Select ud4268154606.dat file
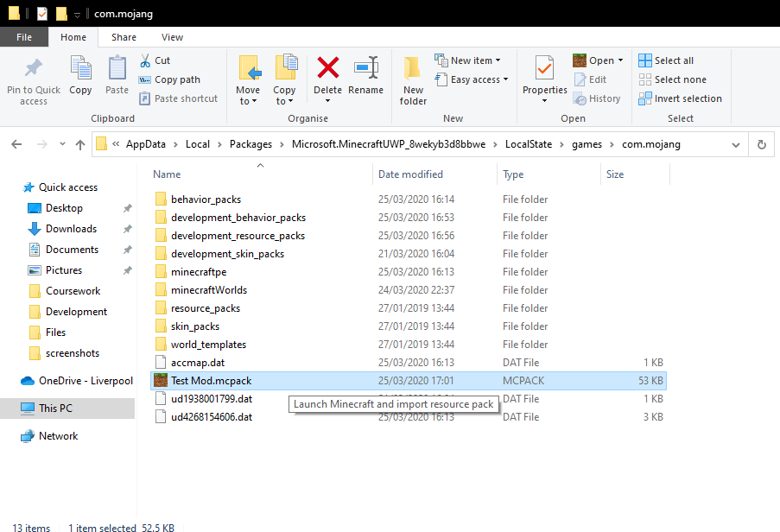Image resolution: width=780 pixels, height=532 pixels. tap(212, 416)
